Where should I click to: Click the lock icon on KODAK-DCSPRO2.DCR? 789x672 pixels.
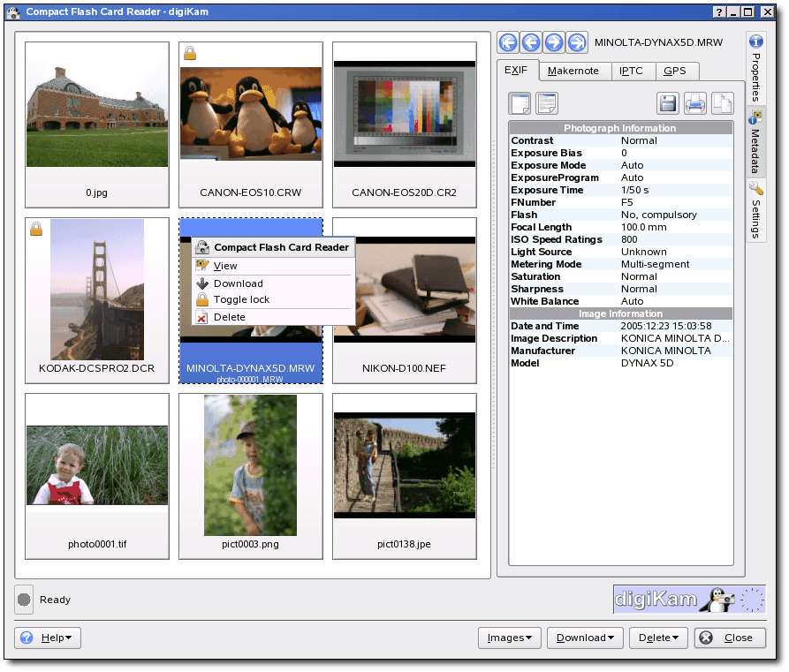(36, 229)
